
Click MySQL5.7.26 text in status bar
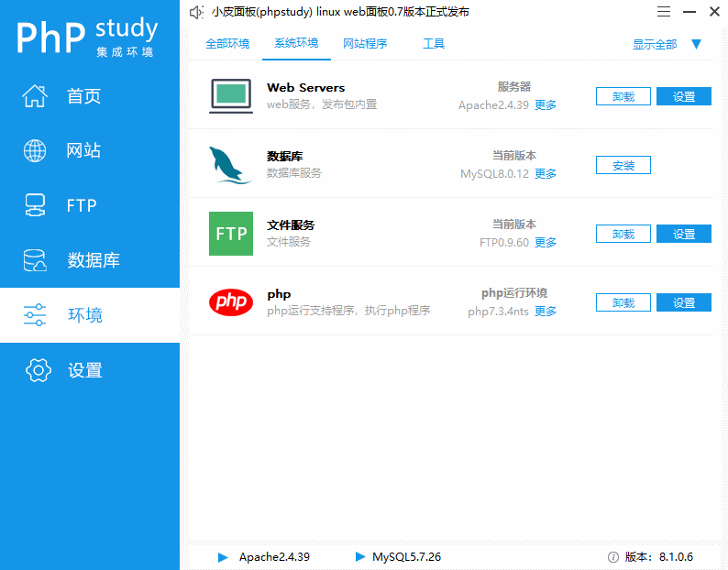pos(407,557)
